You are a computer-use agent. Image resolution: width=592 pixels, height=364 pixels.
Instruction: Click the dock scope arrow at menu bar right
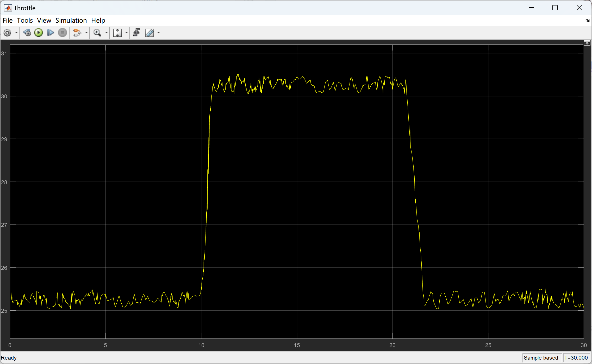pos(588,21)
